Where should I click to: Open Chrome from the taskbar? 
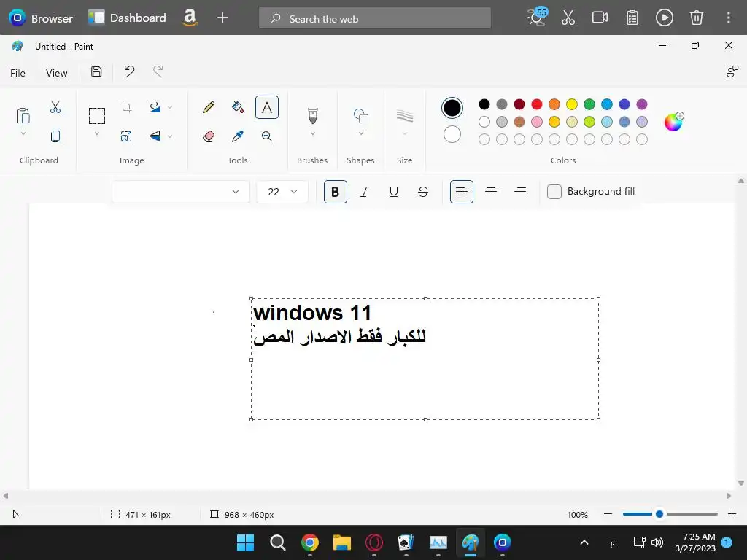tap(309, 542)
